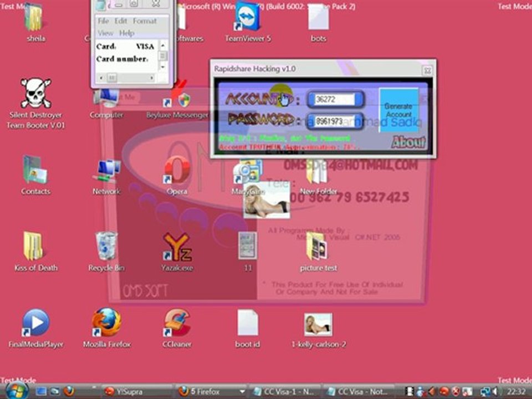Switch to CC Visa-1 Notepad taskbar button
532x399 pixels.
286,392
